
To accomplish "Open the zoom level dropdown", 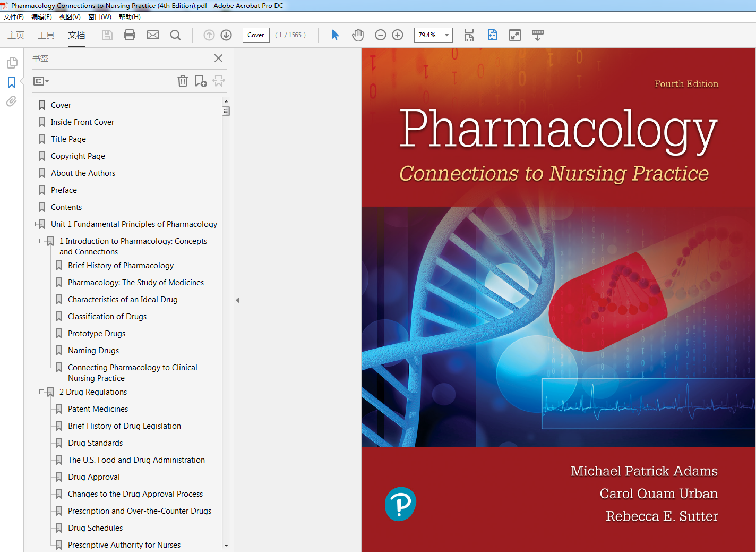I will point(446,35).
